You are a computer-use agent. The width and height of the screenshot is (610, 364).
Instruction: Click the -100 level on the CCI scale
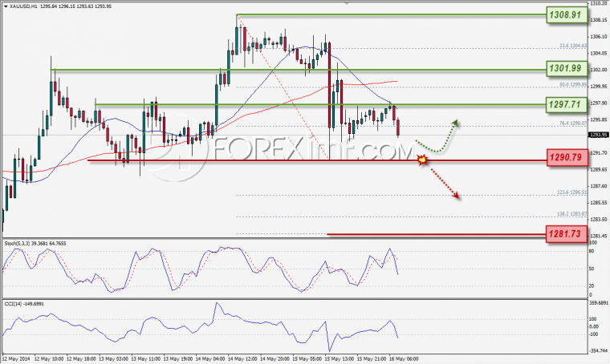pos(594,334)
